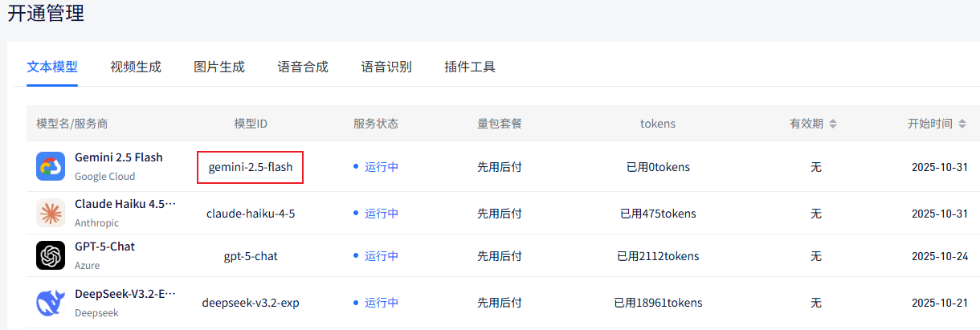Click the 量包套餐 column header
Image resolution: width=980 pixels, height=330 pixels.
(x=500, y=124)
